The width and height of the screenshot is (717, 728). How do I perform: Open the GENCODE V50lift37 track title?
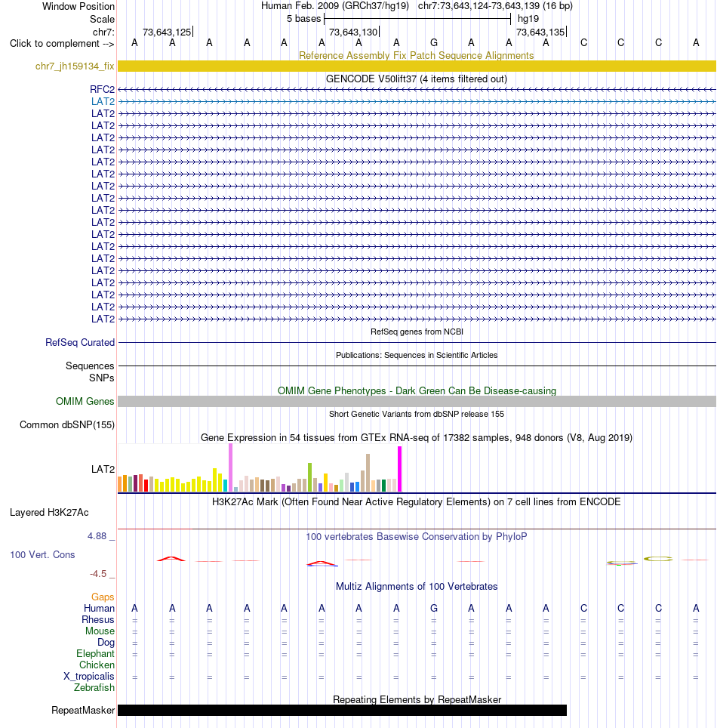pos(417,79)
